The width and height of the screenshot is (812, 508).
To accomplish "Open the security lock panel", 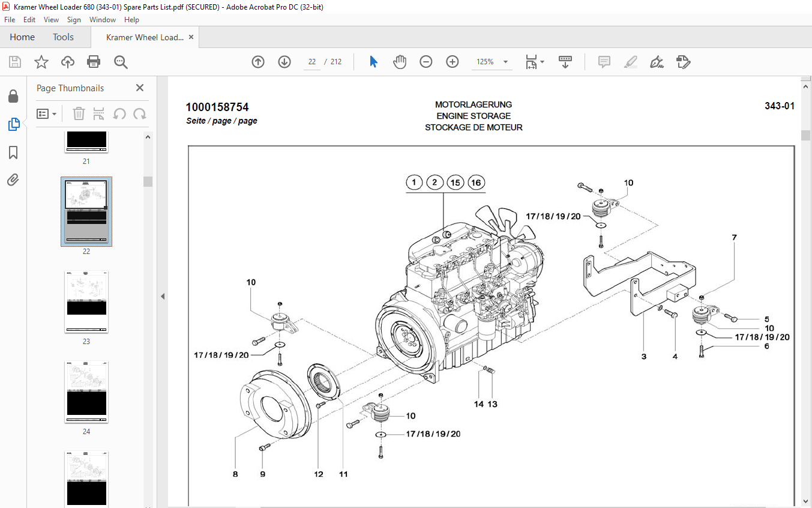I will (13, 97).
